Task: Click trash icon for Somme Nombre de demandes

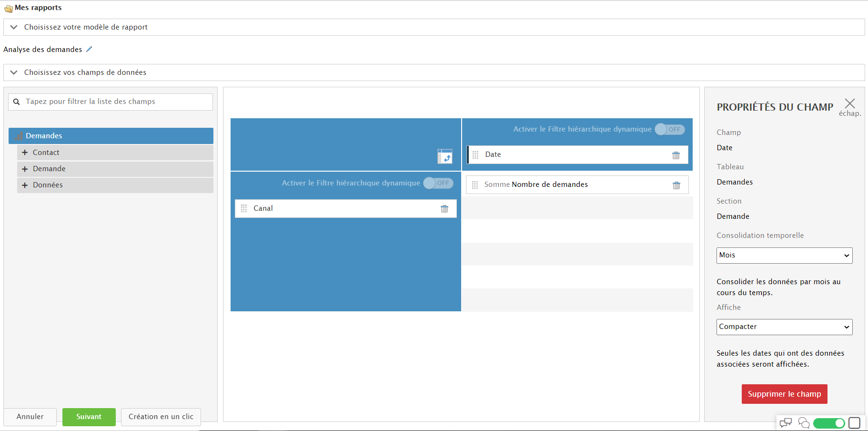Action: point(676,185)
